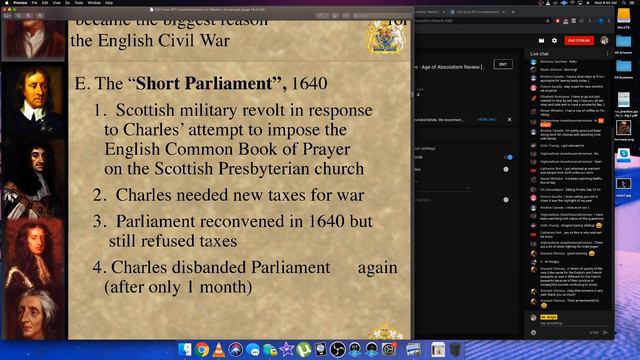The width and height of the screenshot is (640, 360).
Task: Open iMovie star icon in Dock
Action: 287,350
